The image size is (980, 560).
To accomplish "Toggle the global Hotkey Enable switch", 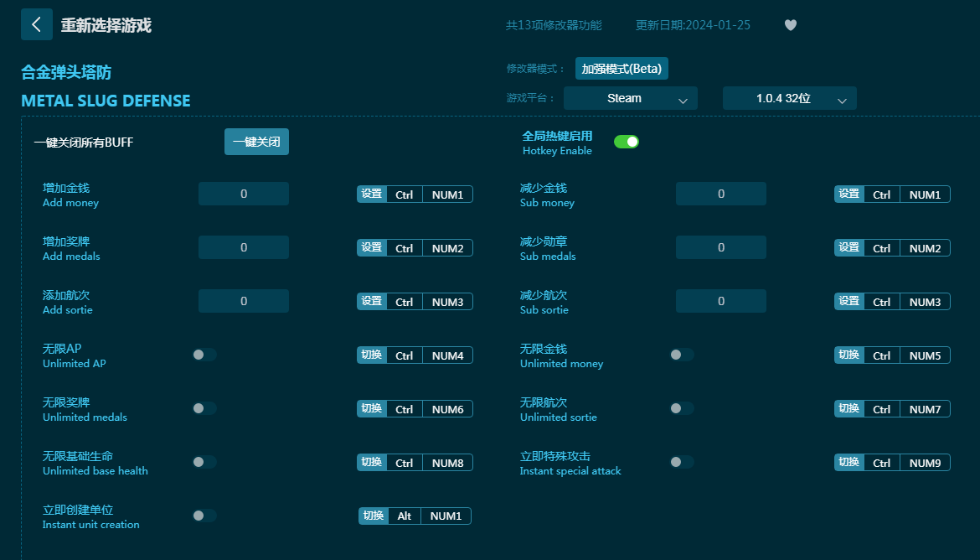I will [x=627, y=142].
